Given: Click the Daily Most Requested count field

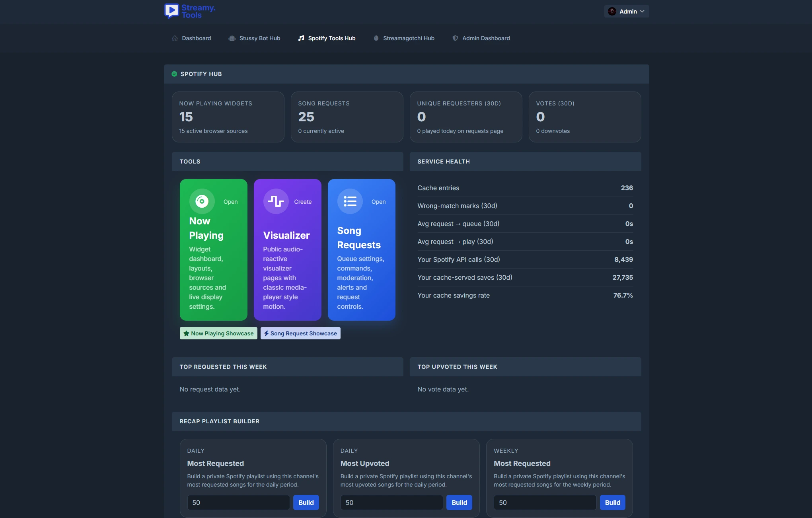Looking at the screenshot, I should (x=239, y=502).
